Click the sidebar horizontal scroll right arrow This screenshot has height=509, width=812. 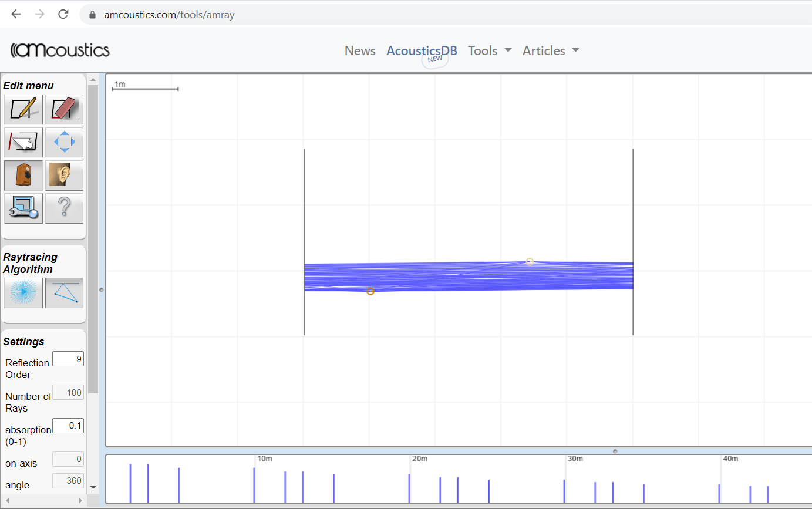click(x=81, y=500)
